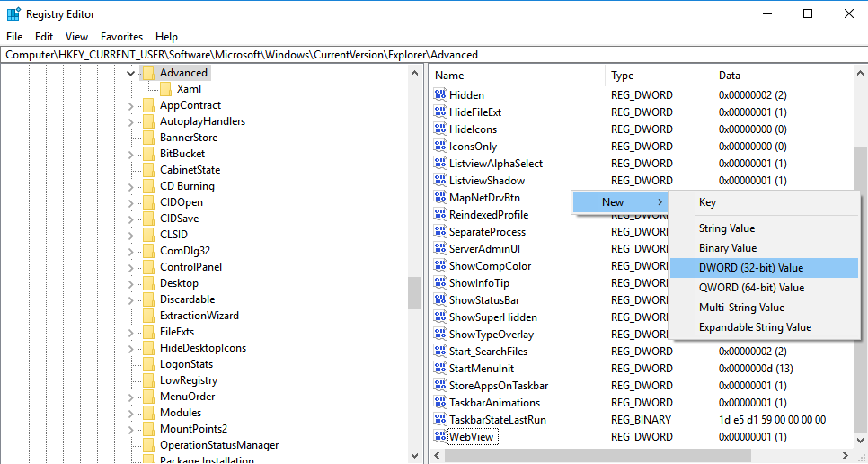Click the ReindexedProfile value icon
The height and width of the screenshot is (464, 868).
tap(440, 215)
